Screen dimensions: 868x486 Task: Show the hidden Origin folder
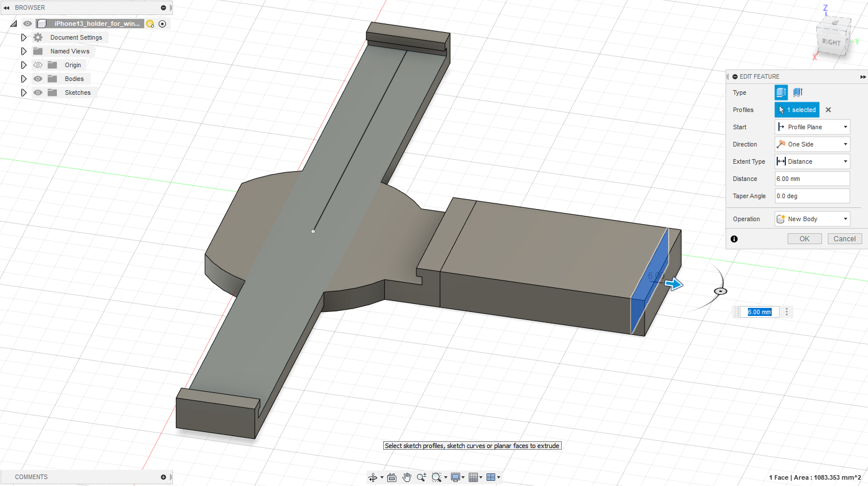(38, 65)
